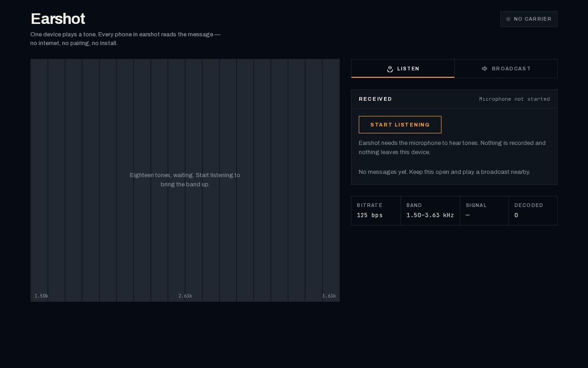This screenshot has height=368, width=588.
Task: Click the '3.63k' frequency axis label
Action: coord(329,296)
